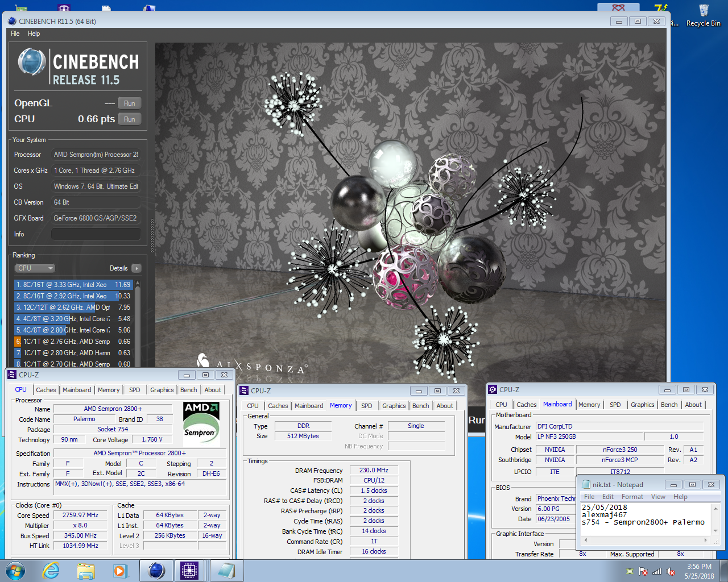Viewport: 728px width, 582px height.
Task: Click the Notepad title bar icon
Action: [586, 485]
